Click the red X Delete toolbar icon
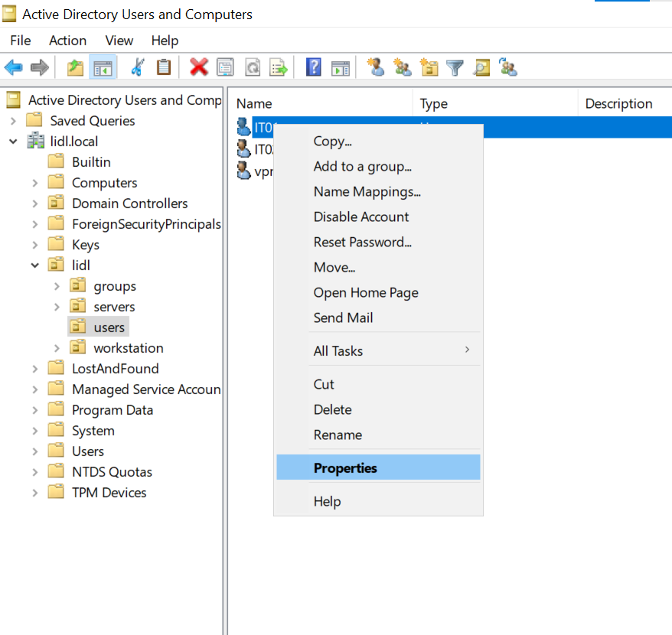 pos(199,67)
